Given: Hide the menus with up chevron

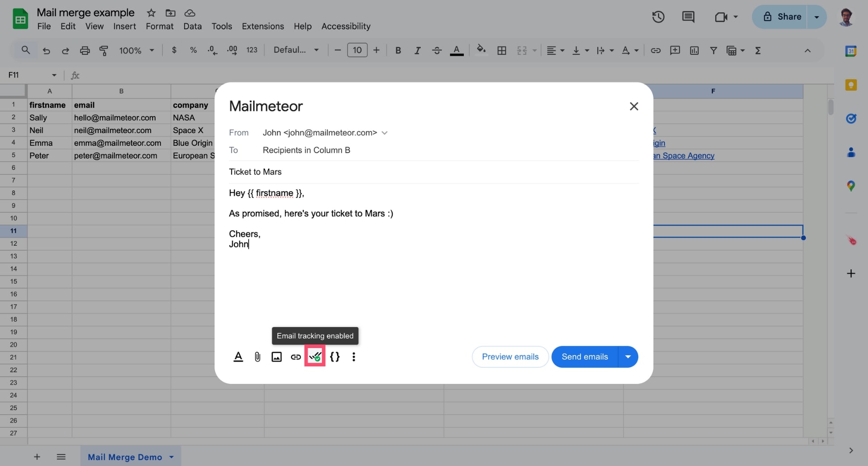Looking at the screenshot, I should click(x=807, y=50).
